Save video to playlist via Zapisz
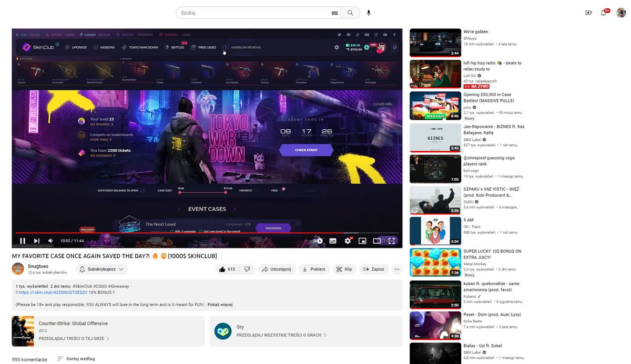 tap(374, 269)
